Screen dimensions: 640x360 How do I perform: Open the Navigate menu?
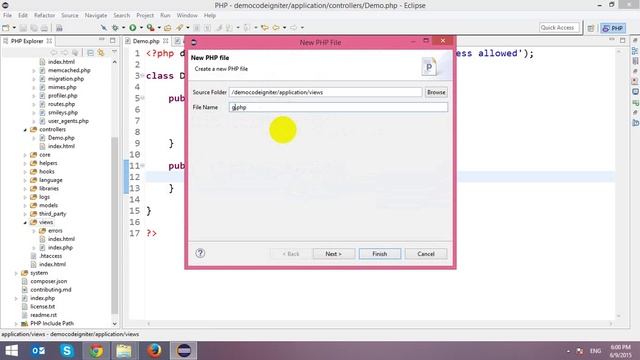(x=96, y=15)
